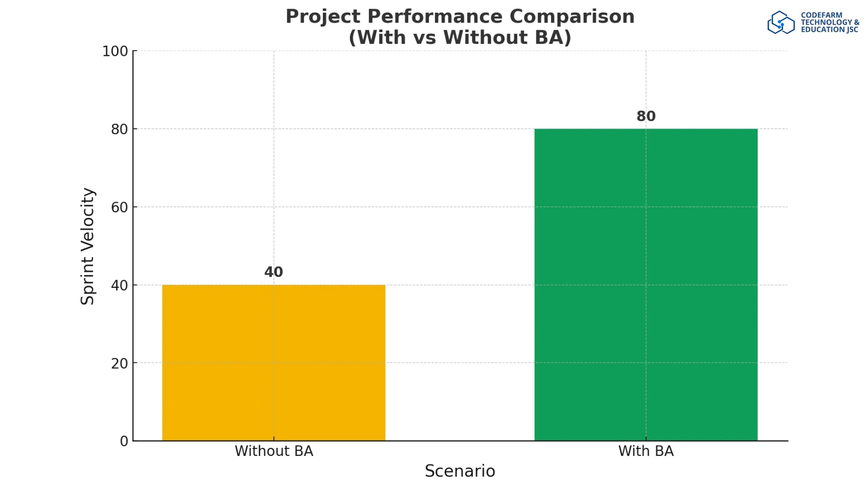The image size is (868, 488).
Task: Click the Without BA x-axis category label
Action: 274,451
